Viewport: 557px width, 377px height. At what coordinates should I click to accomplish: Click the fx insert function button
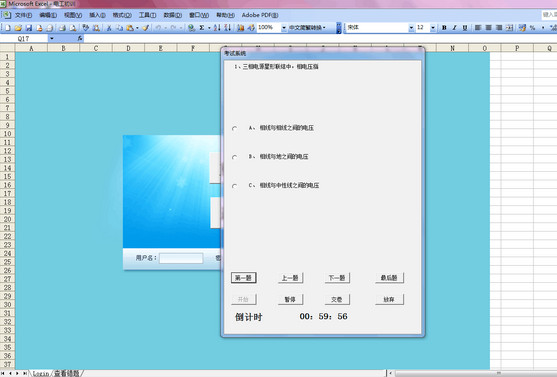[80, 38]
